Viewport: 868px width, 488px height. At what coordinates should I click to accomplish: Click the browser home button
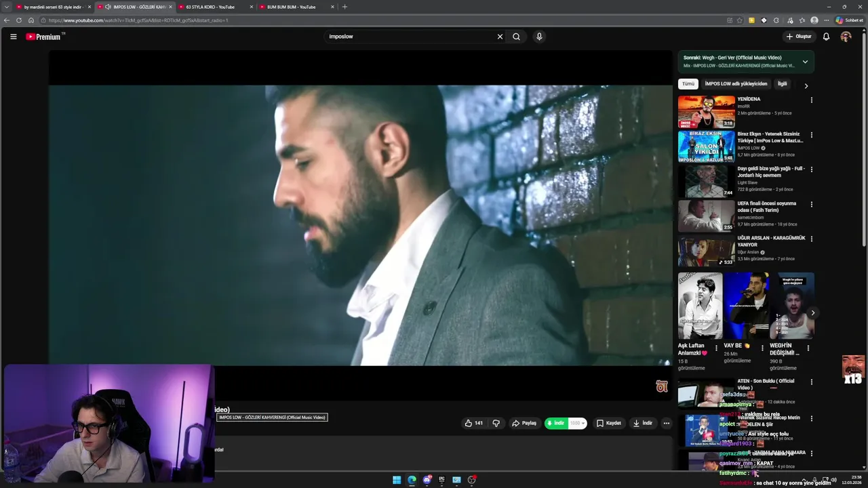click(31, 20)
